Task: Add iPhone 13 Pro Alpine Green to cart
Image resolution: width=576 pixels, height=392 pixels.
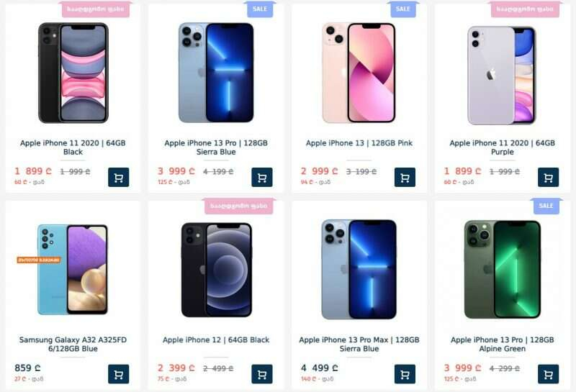Action: [x=548, y=374]
